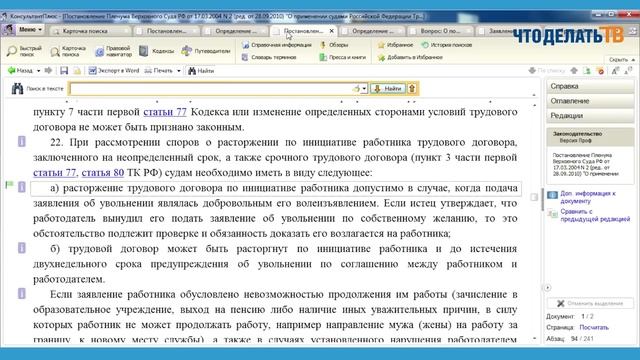Click Отменить выделение button
The width and height of the screenshot is (640, 360).
coord(590,303)
